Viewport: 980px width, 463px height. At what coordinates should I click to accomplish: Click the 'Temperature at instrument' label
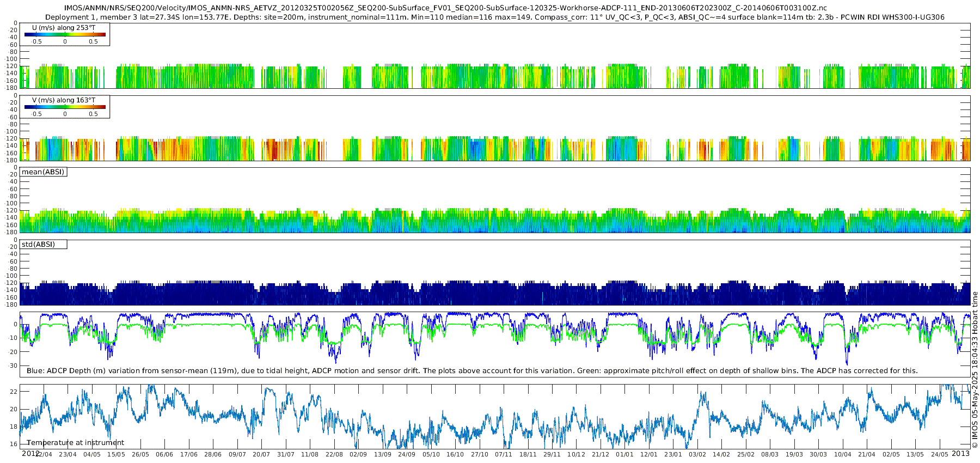(76, 443)
